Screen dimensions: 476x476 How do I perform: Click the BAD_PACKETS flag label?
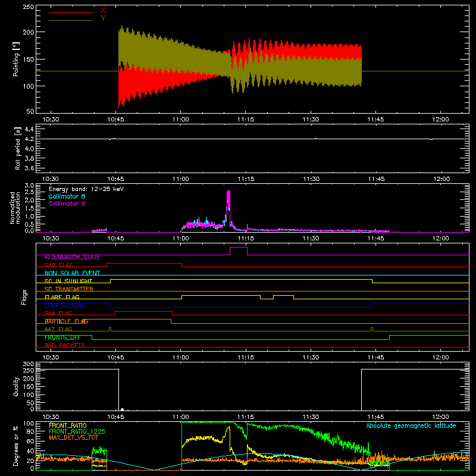[65, 345]
